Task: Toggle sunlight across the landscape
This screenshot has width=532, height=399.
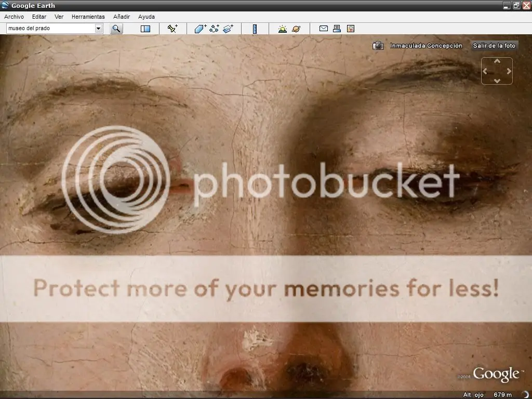Action: (282, 29)
